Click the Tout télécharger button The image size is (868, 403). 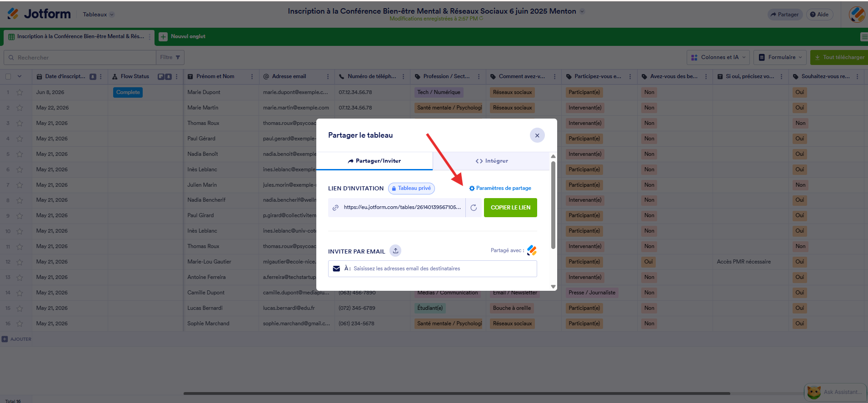839,57
